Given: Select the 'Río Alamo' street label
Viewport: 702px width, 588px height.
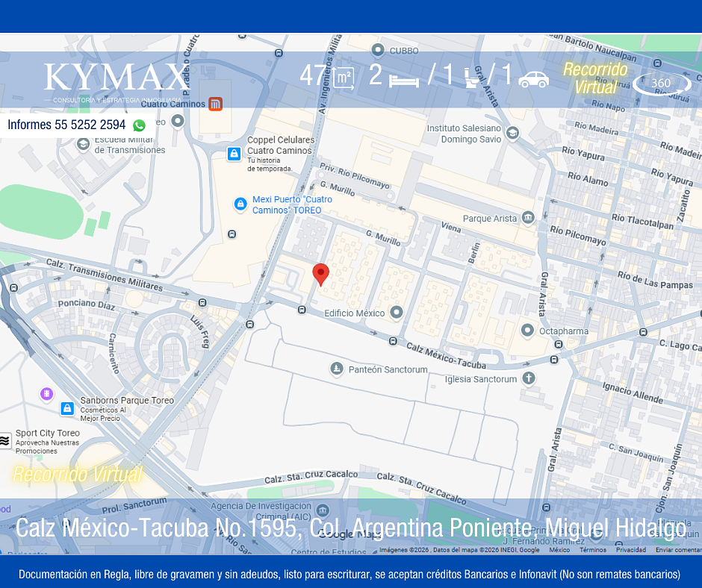Looking at the screenshot, I should coord(588,178).
